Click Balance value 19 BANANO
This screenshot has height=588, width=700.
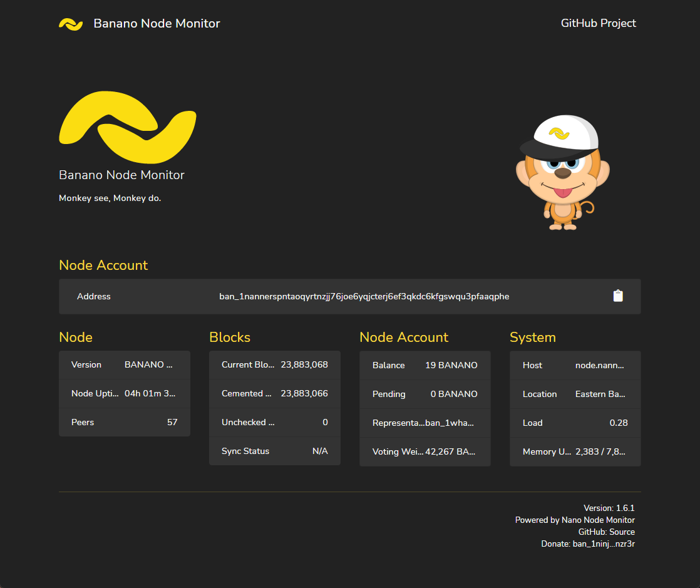point(451,365)
